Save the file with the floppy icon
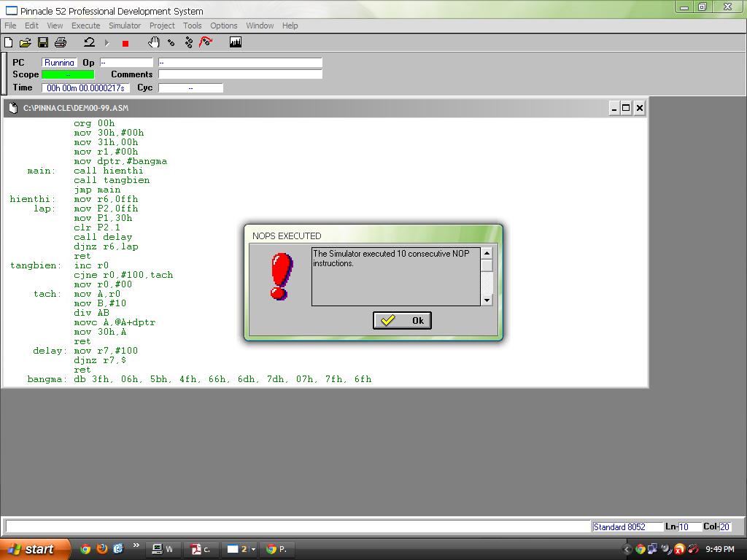Image resolution: width=747 pixels, height=560 pixels. [43, 43]
